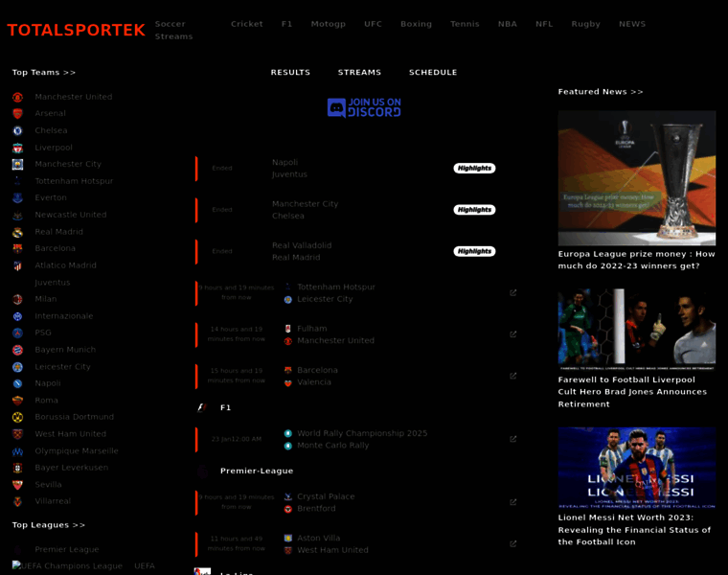This screenshot has width=728, height=575.
Task: Click the Chelsea crest icon in sidebar
Action: pos(17,131)
